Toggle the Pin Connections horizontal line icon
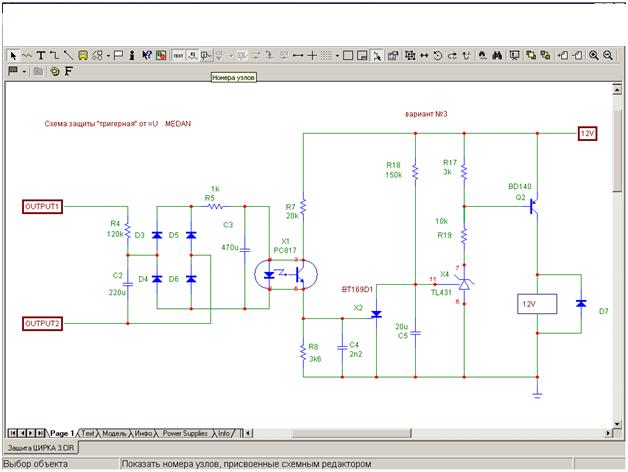 [x=298, y=56]
